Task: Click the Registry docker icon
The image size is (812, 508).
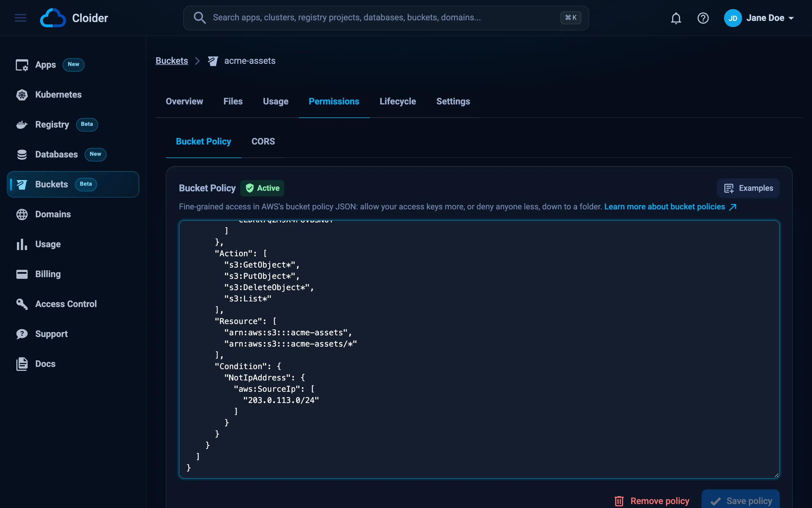Action: tap(22, 125)
